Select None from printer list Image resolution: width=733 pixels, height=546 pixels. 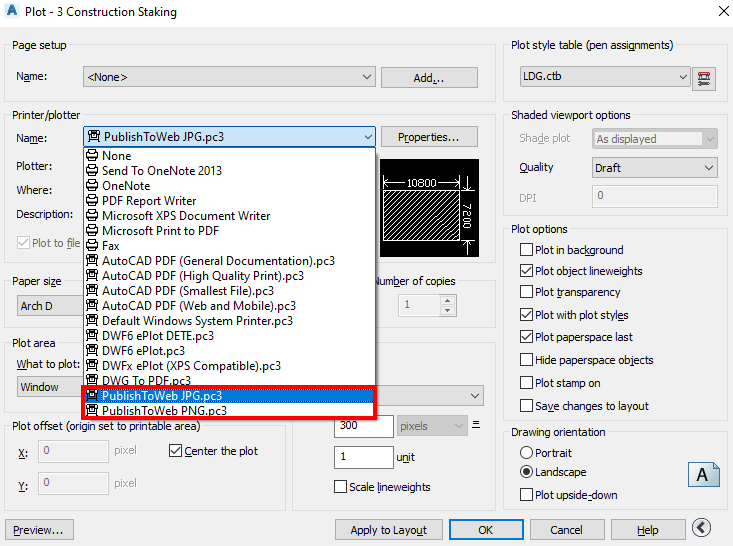pos(230,156)
